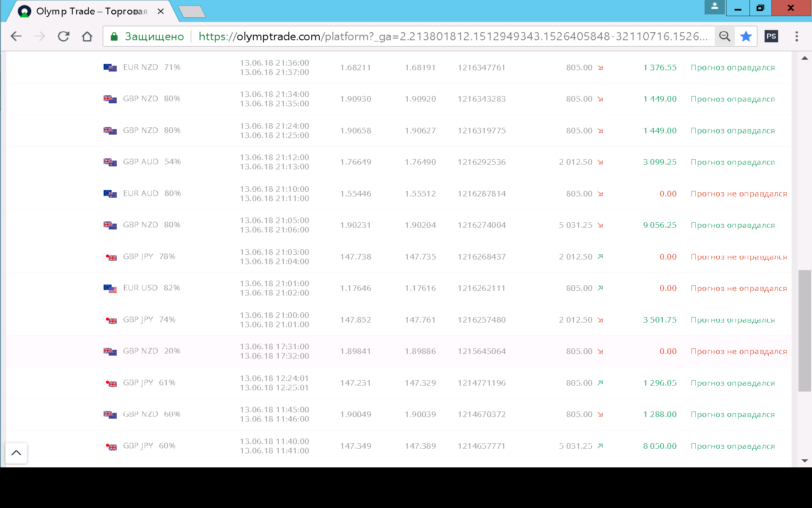This screenshot has width=812, height=508.
Task: Click the Chrome profile avatar button
Action: click(715, 7)
